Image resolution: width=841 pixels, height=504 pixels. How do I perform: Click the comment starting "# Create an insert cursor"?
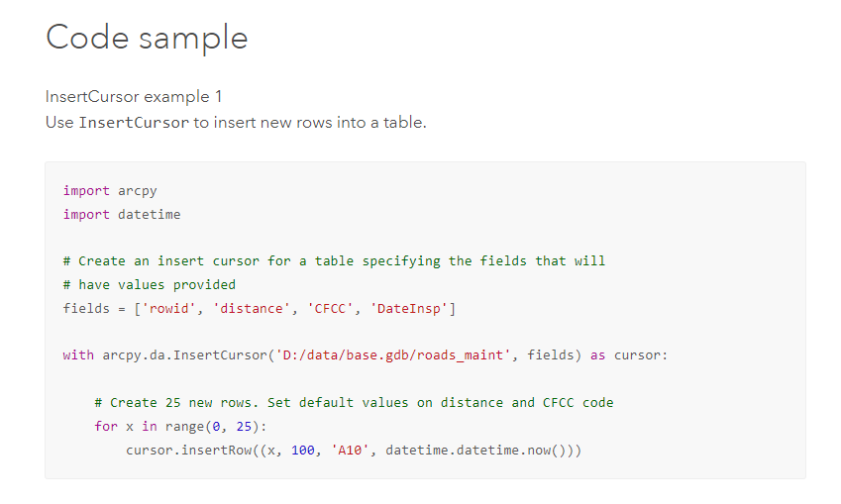(x=334, y=261)
